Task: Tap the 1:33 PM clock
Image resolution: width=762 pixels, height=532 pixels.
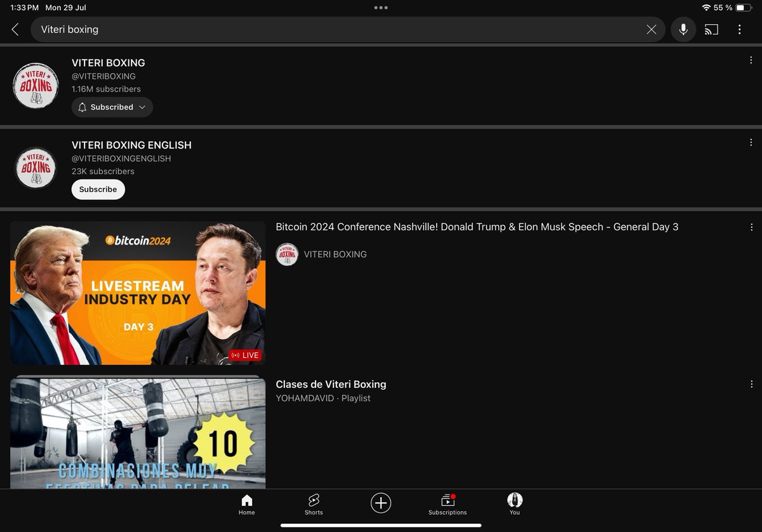Action: pos(25,8)
